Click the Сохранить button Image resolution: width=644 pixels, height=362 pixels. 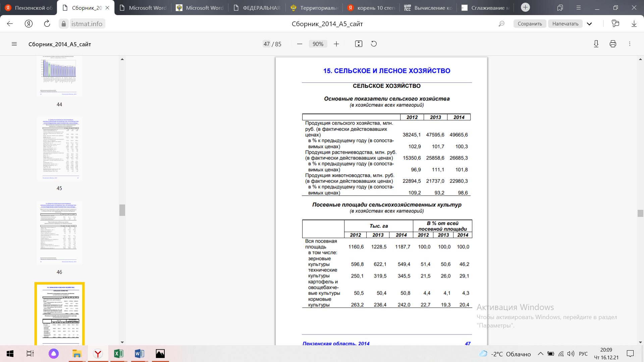tap(530, 24)
